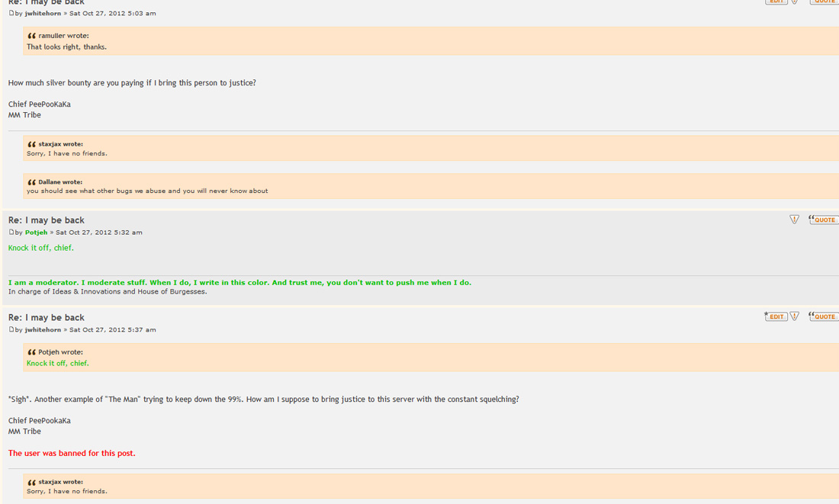Click post icon beside Potjeh's byline

coord(11,233)
